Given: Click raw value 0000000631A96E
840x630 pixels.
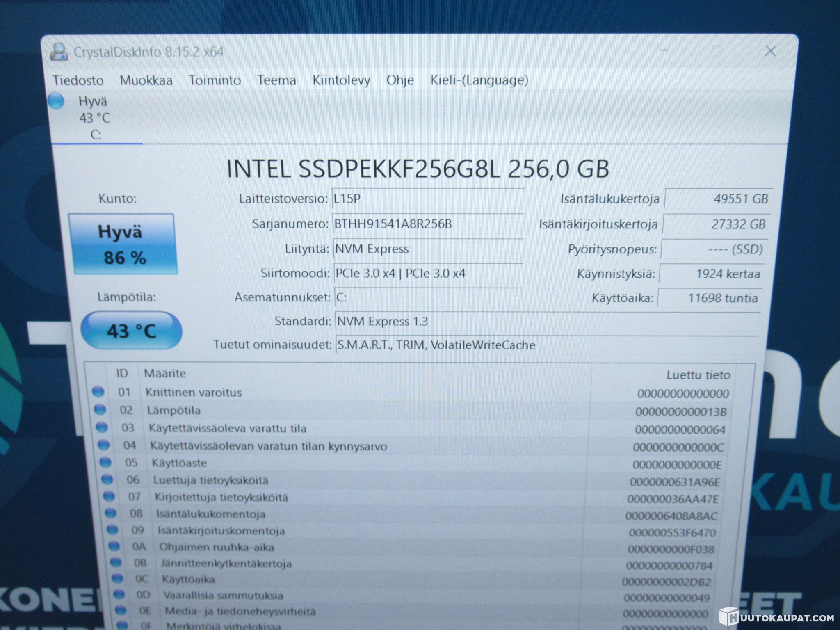Looking at the screenshot, I should click(675, 482).
